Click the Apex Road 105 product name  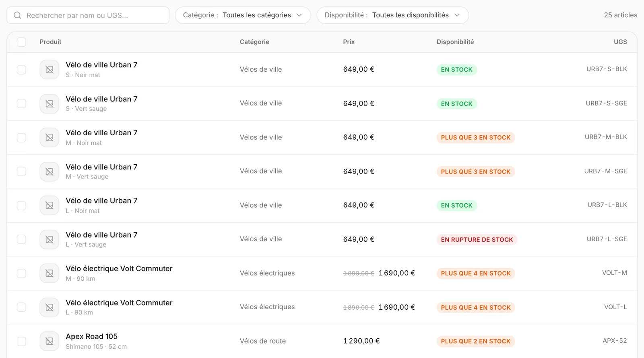(92, 337)
